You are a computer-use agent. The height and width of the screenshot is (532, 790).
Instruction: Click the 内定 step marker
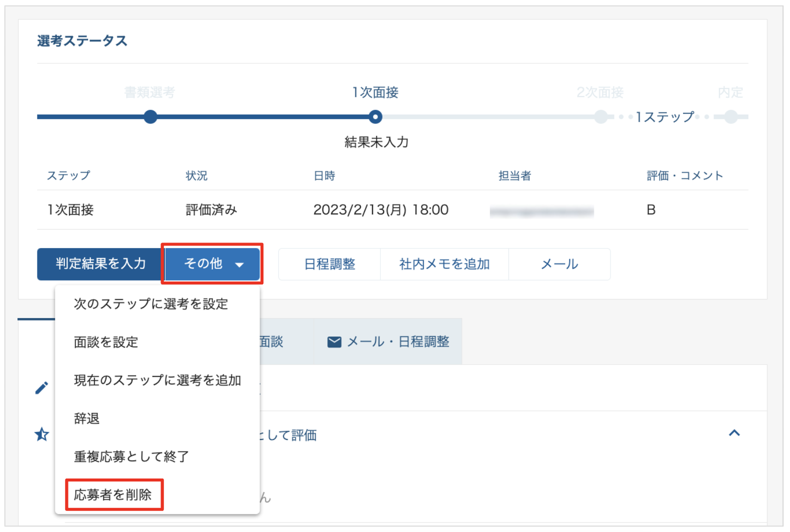[x=731, y=117]
